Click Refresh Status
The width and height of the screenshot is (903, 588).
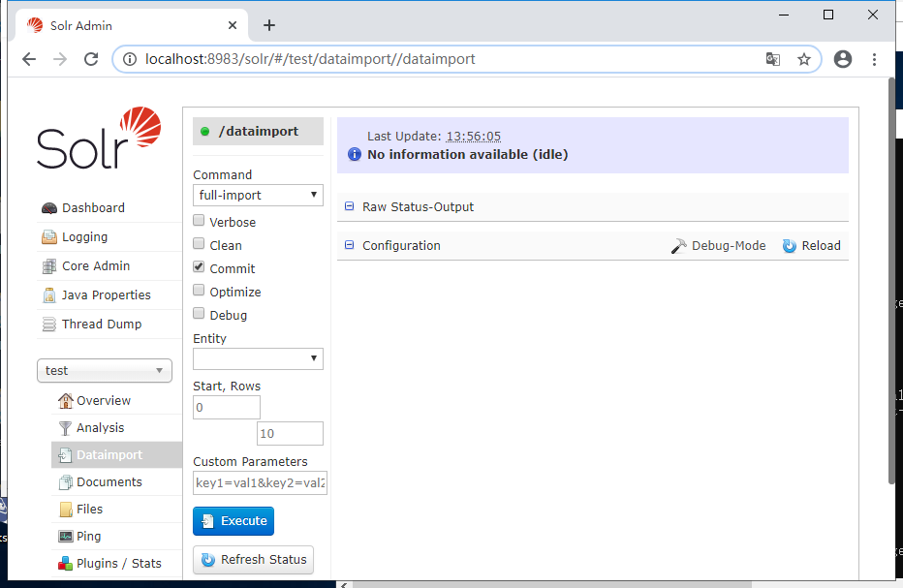coord(253,559)
